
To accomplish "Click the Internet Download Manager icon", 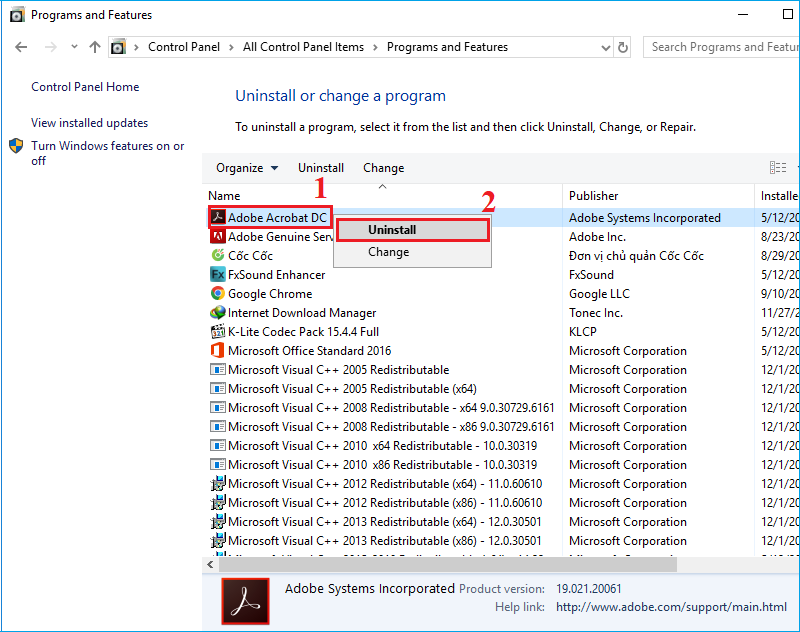I will coord(218,313).
